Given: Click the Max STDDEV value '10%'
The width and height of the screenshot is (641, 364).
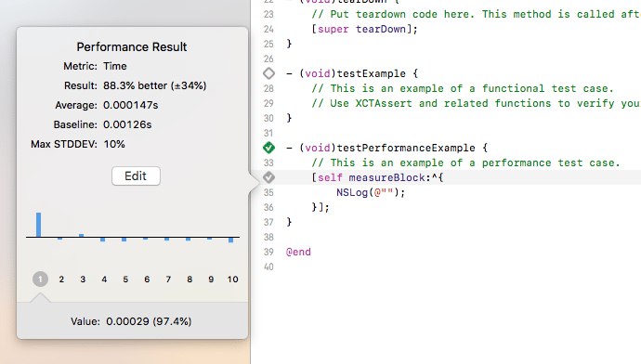Looking at the screenshot, I should click(x=114, y=144).
